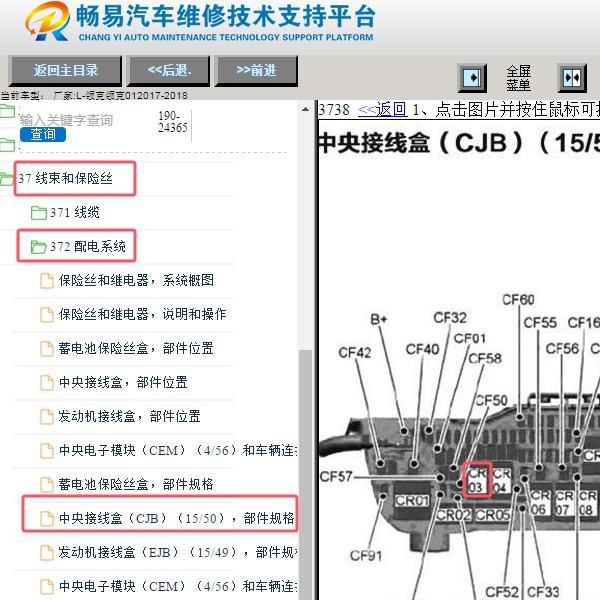The width and height of the screenshot is (600, 600).
Task: Click the CF91 label in diagram
Action: coord(365,555)
